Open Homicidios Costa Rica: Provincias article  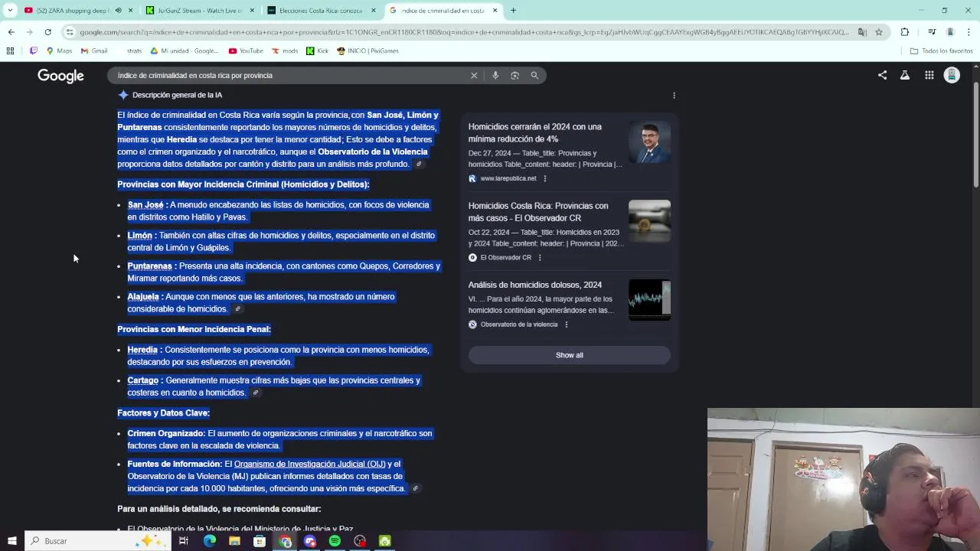pos(538,212)
